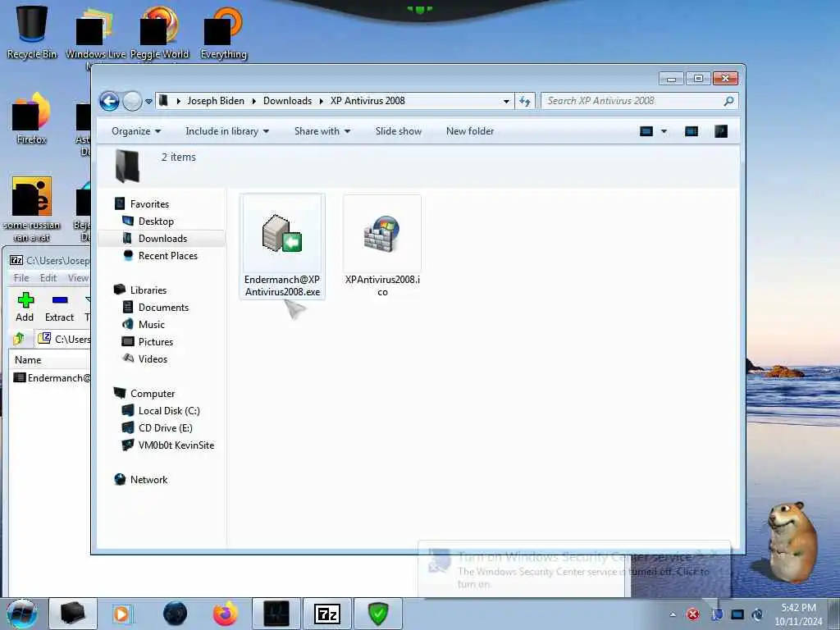Open some russian ran a rat desktop icon
The width and height of the screenshot is (840, 630).
32,209
